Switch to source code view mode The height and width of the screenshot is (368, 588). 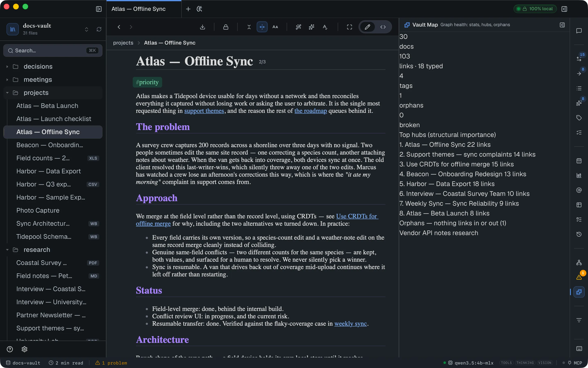tap(383, 27)
